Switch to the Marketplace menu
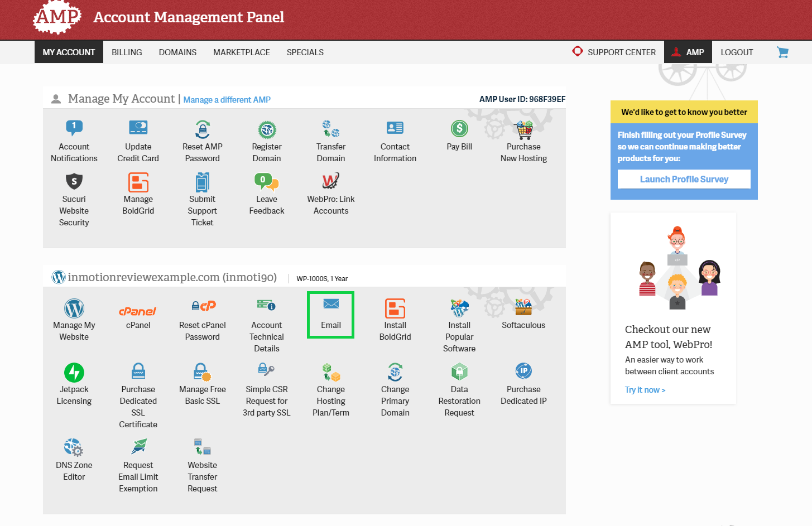The width and height of the screenshot is (812, 526). (x=241, y=52)
